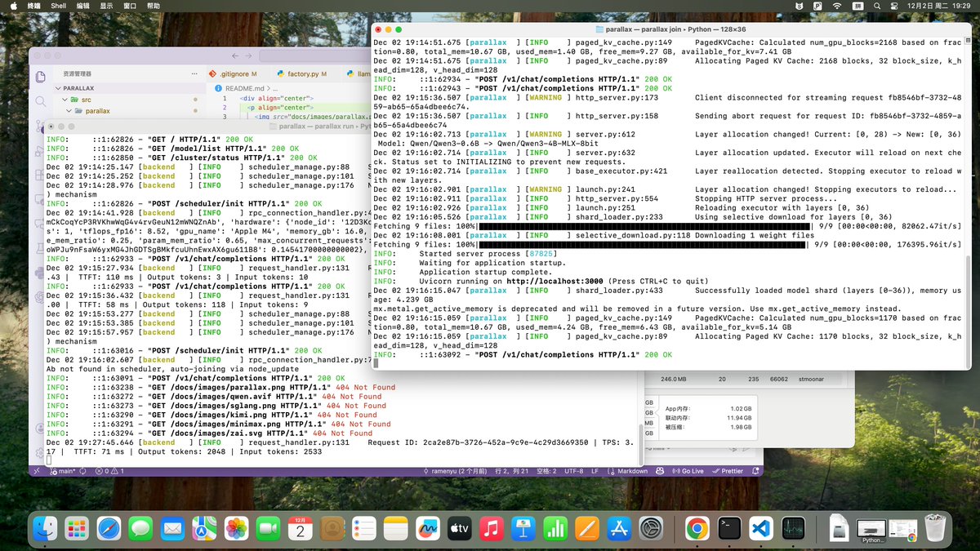Click the Go Live button in status bar
This screenshot has height=551, width=980.
click(x=687, y=471)
